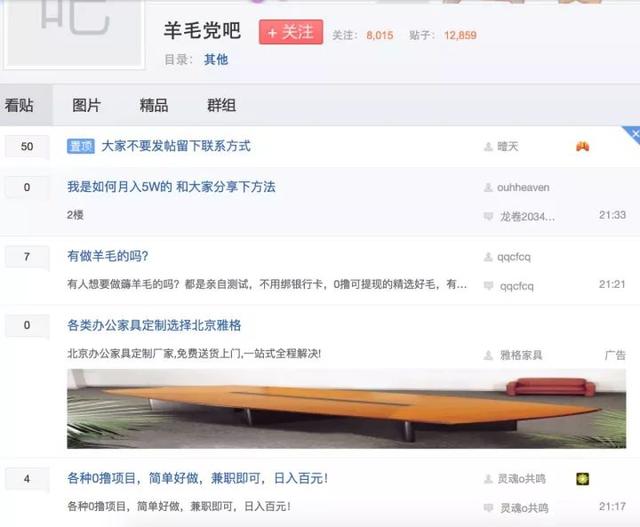Click last replier 龙卷2034
The width and height of the screenshot is (640, 527).
point(527,216)
